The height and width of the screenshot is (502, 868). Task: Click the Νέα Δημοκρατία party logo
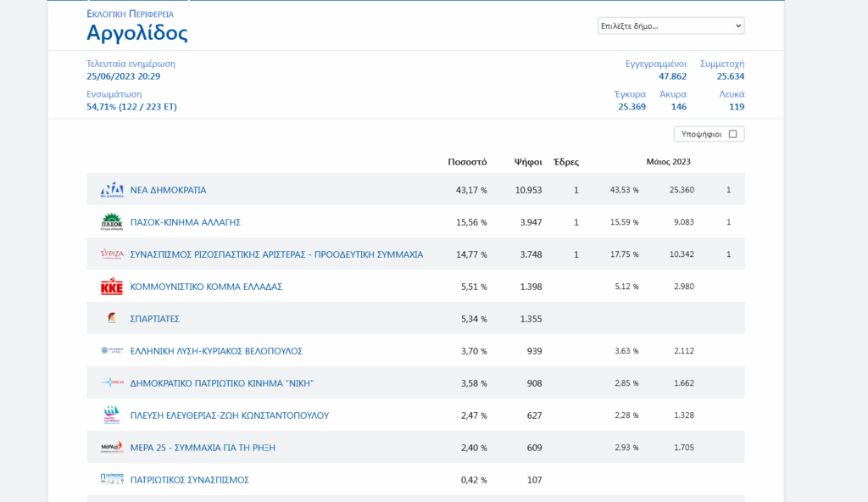[x=112, y=190]
